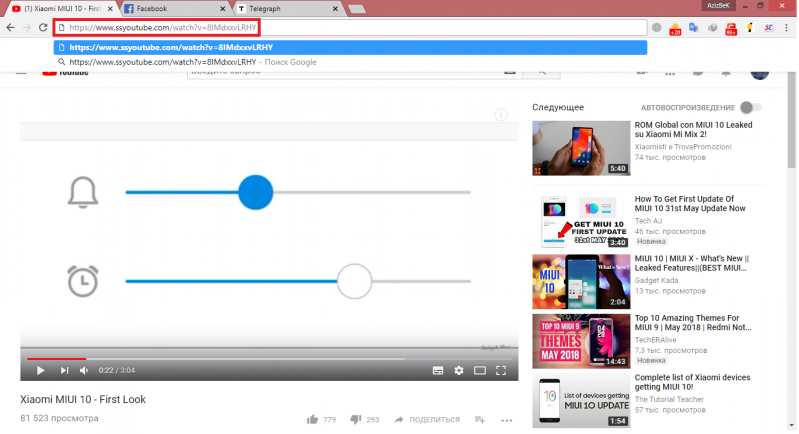Click the AzizBeK profile name in title bar
Screen dimensions: 799x434
click(x=718, y=6)
